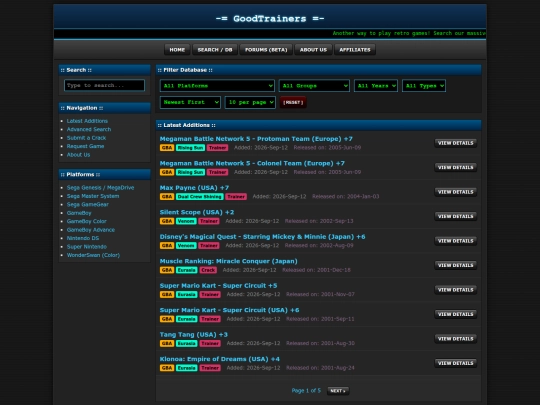
Task: Open Silent Scope (USA) +2 title
Action: (197, 212)
